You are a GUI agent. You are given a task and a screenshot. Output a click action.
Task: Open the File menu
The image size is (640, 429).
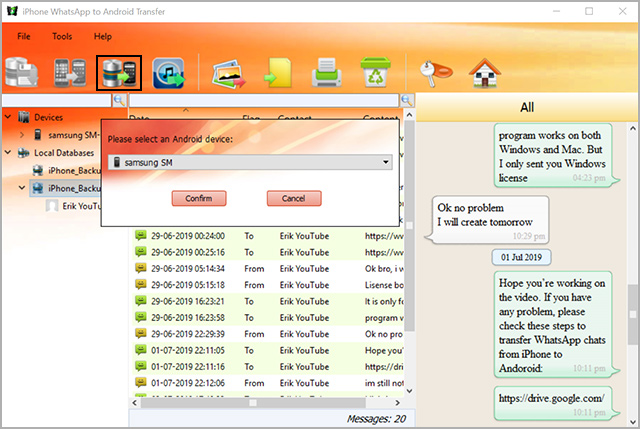pos(24,36)
